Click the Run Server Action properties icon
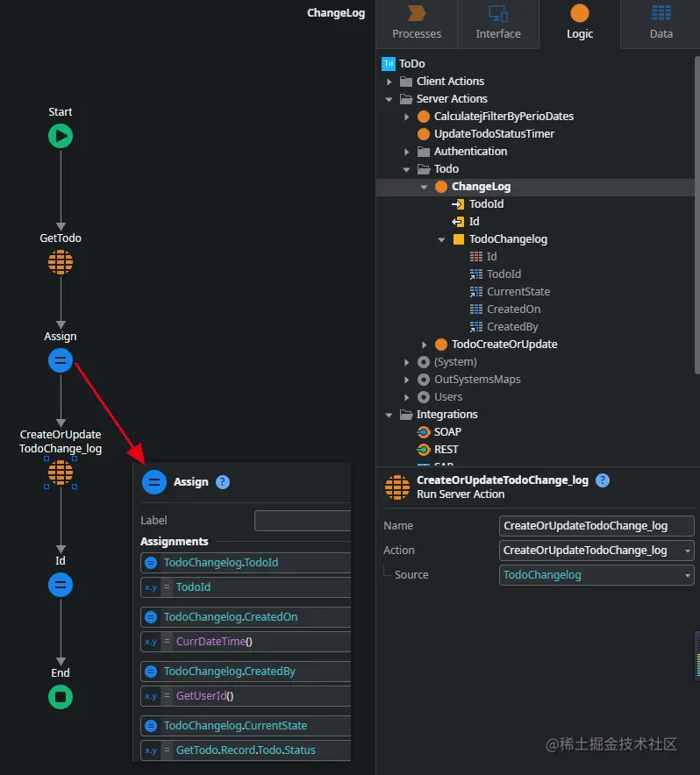This screenshot has width=700, height=775. tap(397, 487)
